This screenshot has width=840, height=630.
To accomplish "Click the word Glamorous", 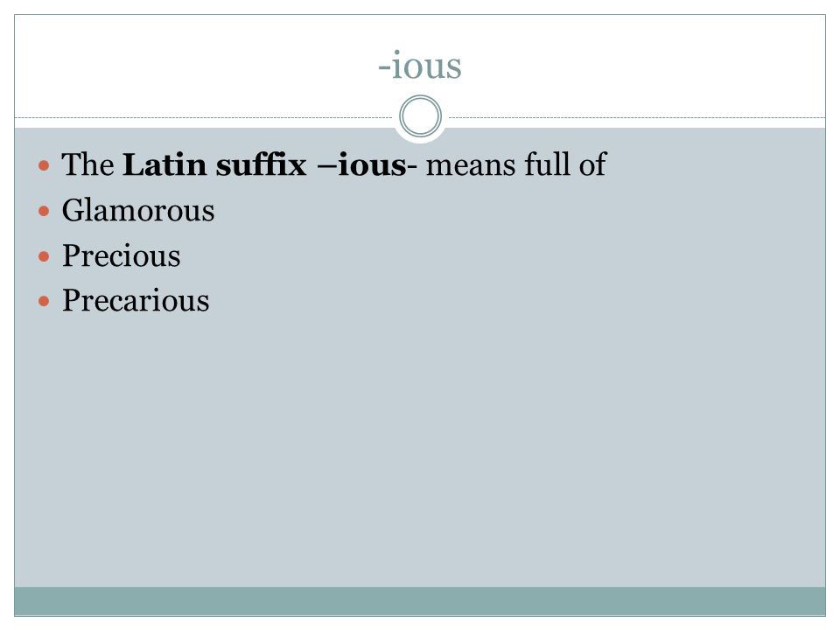I will coord(138,210).
